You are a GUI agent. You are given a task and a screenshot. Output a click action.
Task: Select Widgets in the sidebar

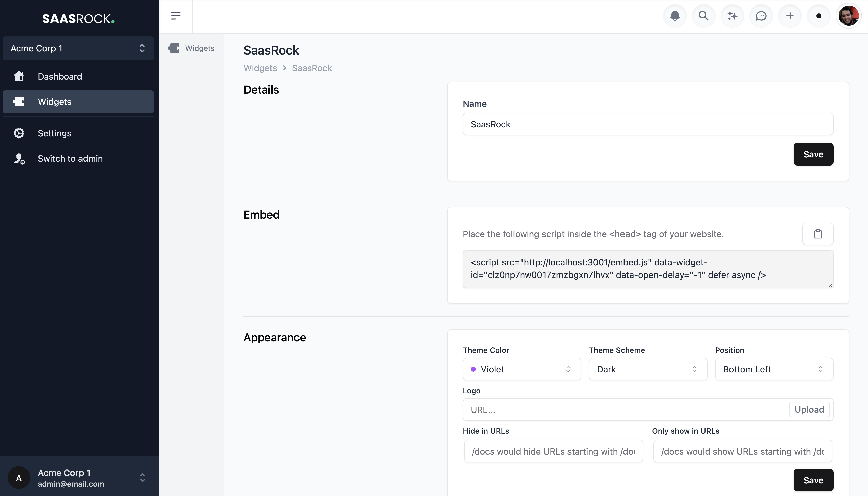78,101
